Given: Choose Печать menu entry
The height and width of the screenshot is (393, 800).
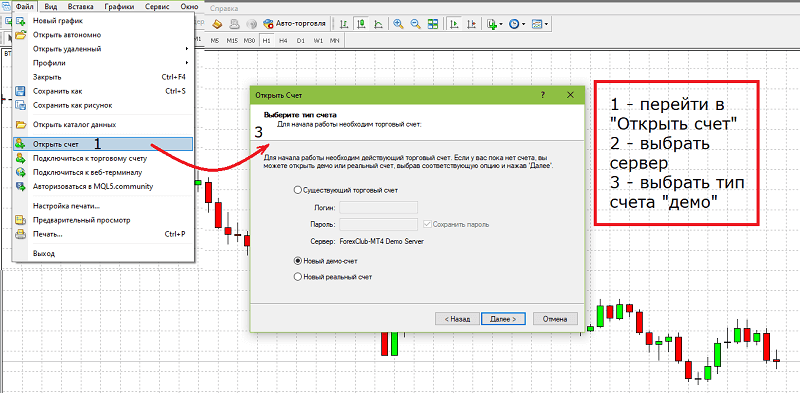Looking at the screenshot, I should point(103,234).
